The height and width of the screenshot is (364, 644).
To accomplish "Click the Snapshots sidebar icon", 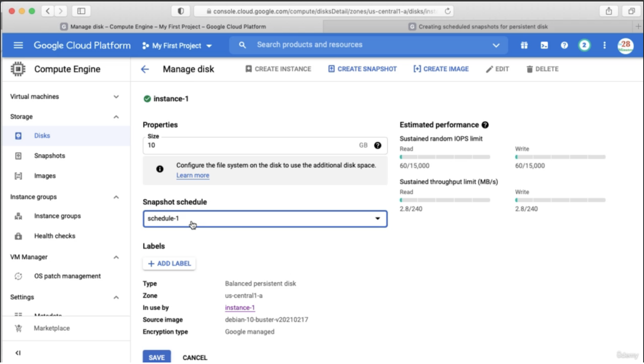I will coord(18,156).
